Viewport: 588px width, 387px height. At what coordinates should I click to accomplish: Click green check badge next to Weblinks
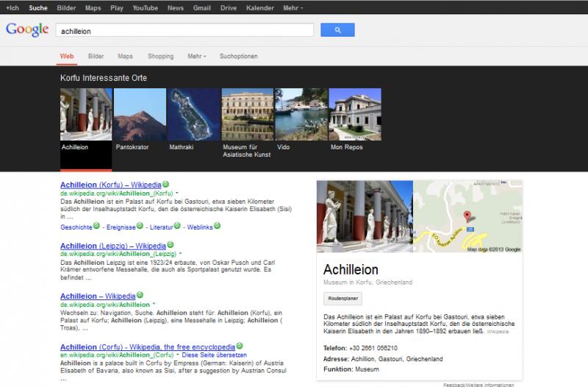point(217,226)
